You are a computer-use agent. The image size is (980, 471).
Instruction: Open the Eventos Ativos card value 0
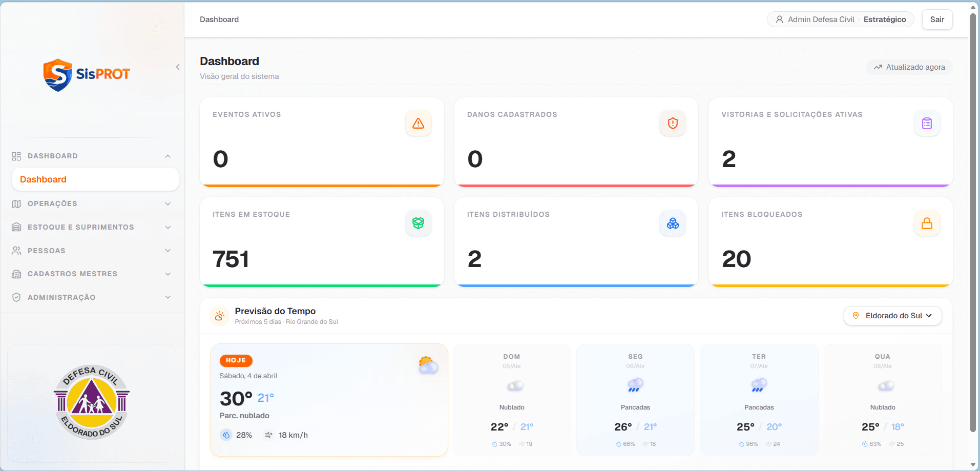point(221,159)
